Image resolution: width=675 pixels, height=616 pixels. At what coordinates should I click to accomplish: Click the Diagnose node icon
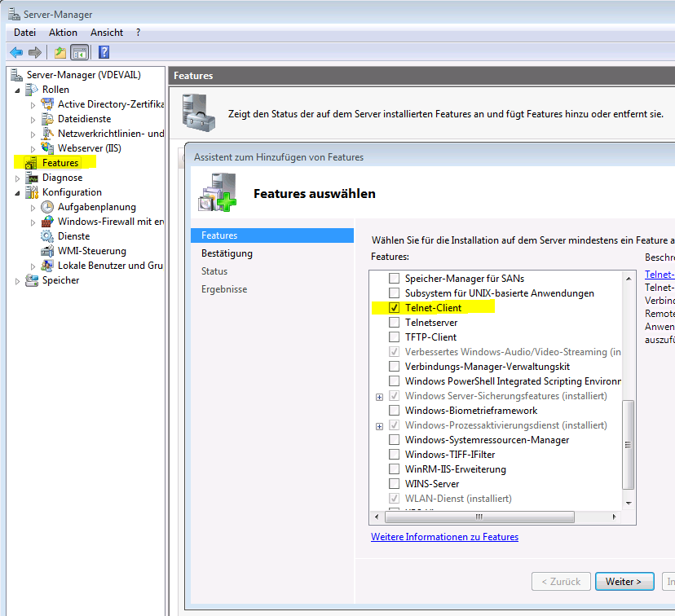coord(32,178)
